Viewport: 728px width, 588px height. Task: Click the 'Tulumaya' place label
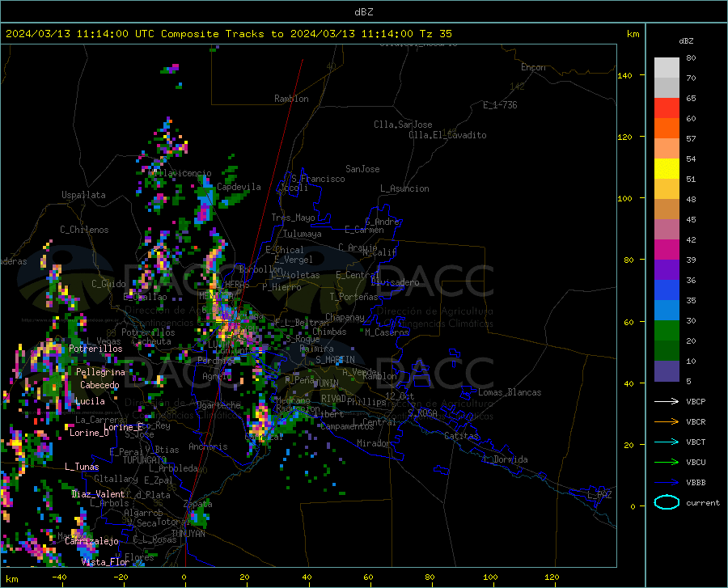(303, 234)
